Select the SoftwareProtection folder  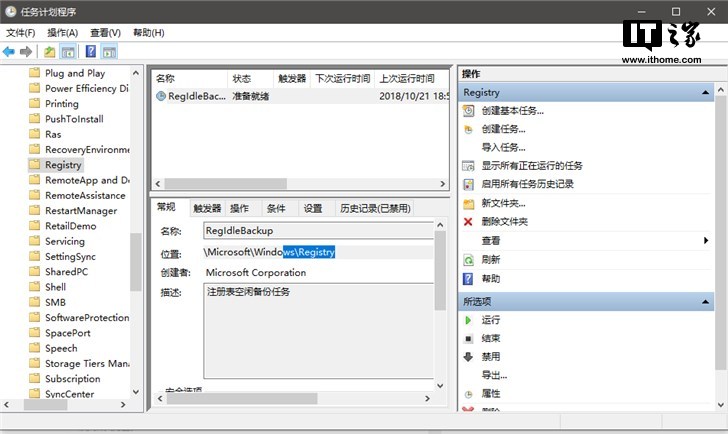tap(87, 317)
